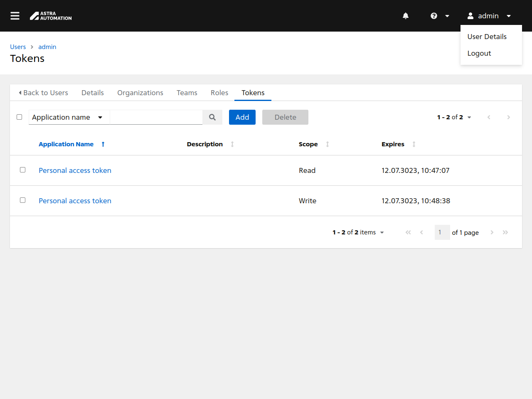Open the bottom 1 - 2 of 2 items dropdown
Screen dimensions: 532x399
click(x=358, y=232)
